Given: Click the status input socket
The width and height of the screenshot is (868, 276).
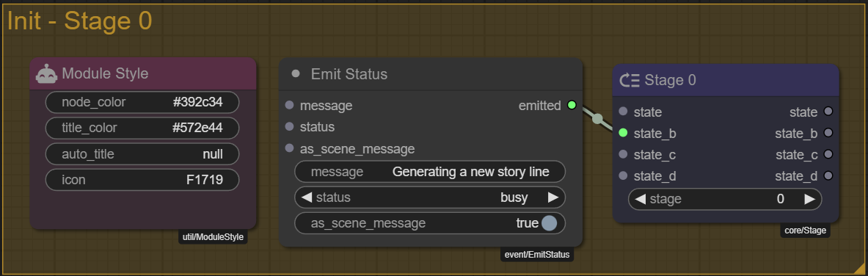Looking at the screenshot, I should coord(290,127).
